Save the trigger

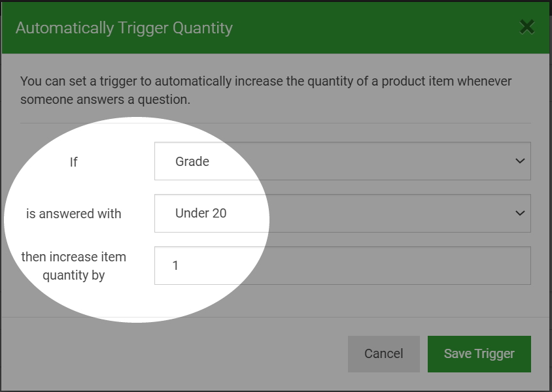(x=479, y=353)
